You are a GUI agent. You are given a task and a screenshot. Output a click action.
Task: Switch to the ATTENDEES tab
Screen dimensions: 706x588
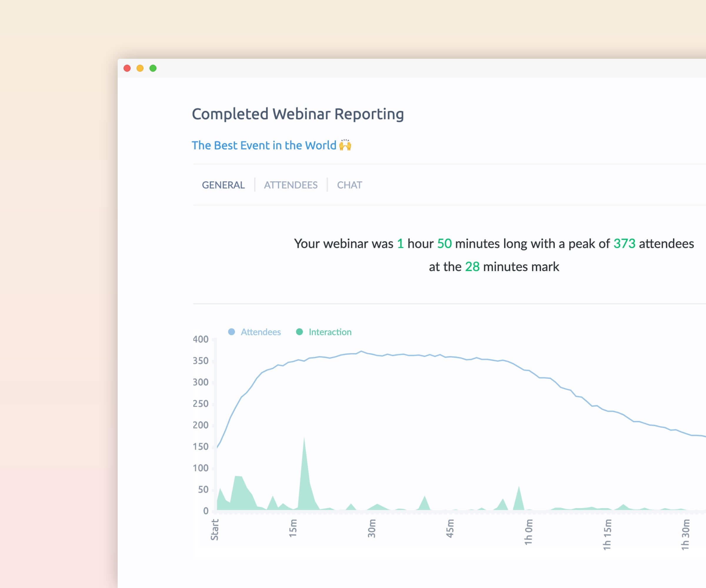click(x=290, y=185)
